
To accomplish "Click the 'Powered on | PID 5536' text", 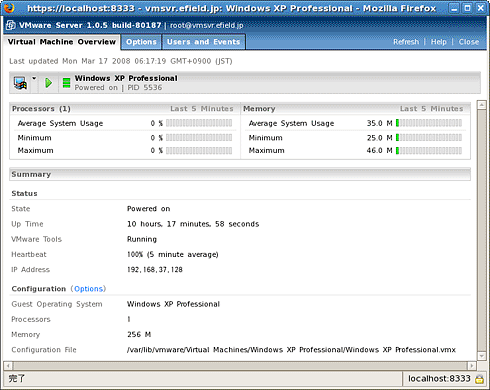I will pos(118,88).
